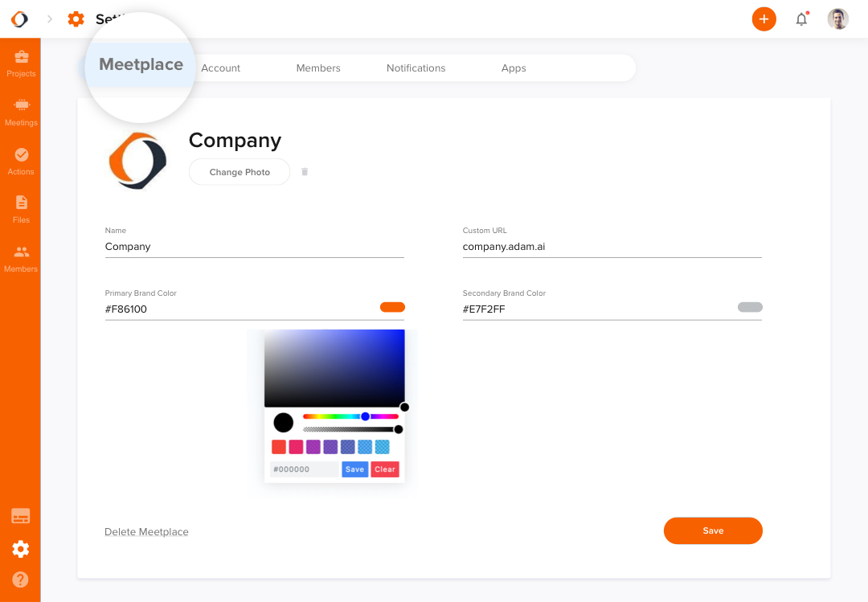The image size is (868, 602).
Task: Select the Meetplace tab
Action: [x=141, y=65]
